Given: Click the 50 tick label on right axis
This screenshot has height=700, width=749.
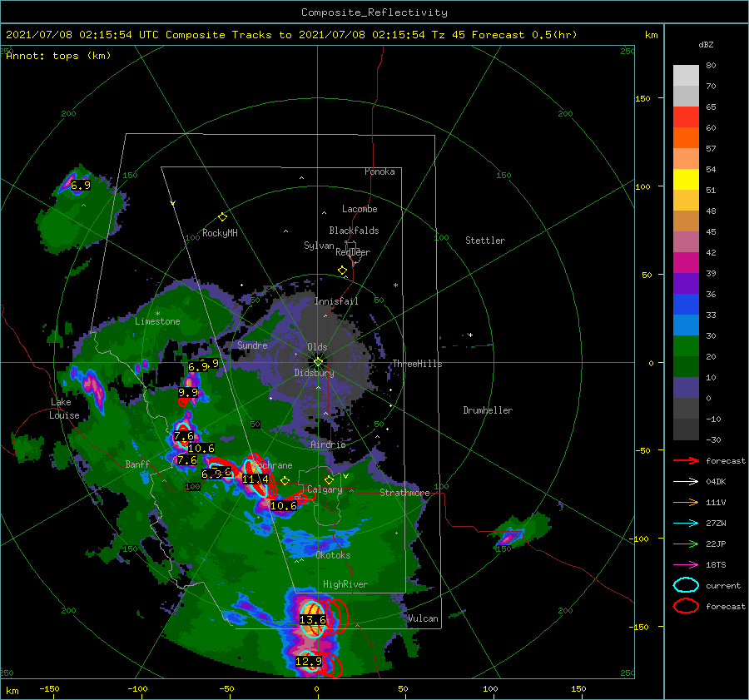Looking at the screenshot, I should 647,275.
